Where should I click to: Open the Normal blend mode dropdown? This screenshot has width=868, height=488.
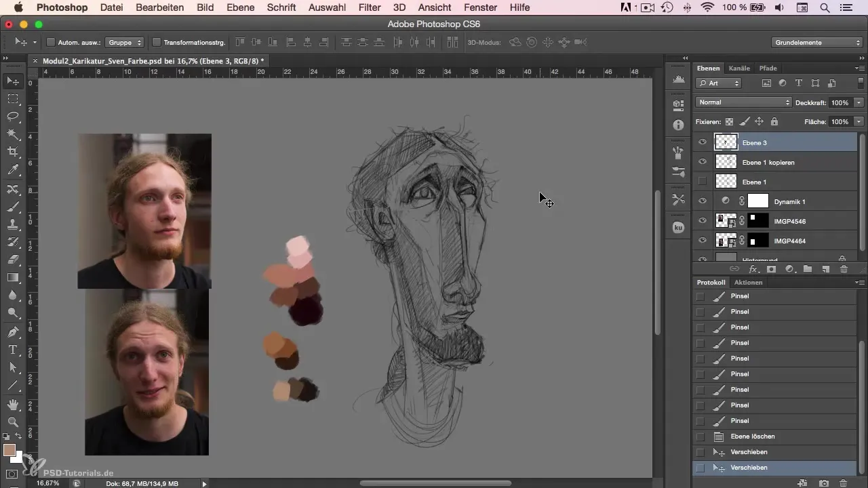743,102
